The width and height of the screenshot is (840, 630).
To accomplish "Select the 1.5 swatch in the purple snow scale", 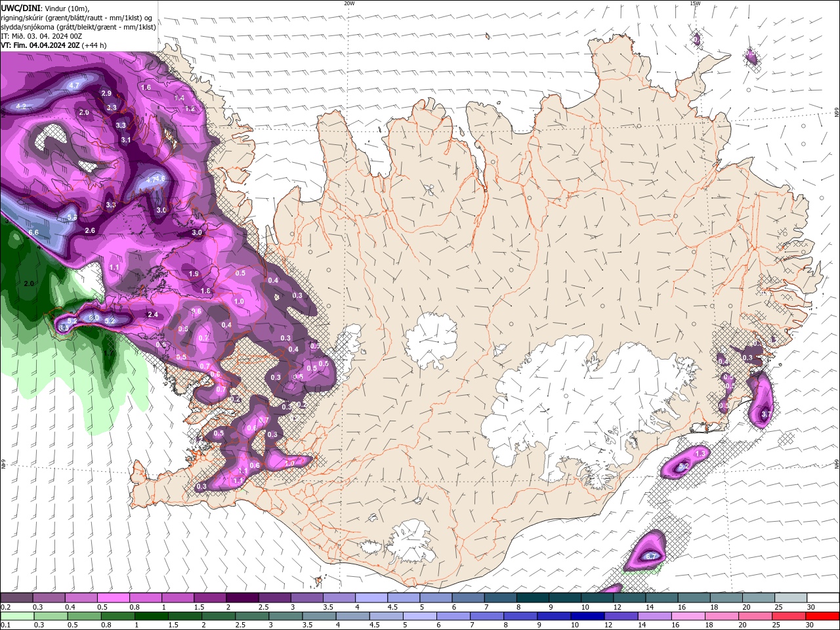I will point(209,598).
